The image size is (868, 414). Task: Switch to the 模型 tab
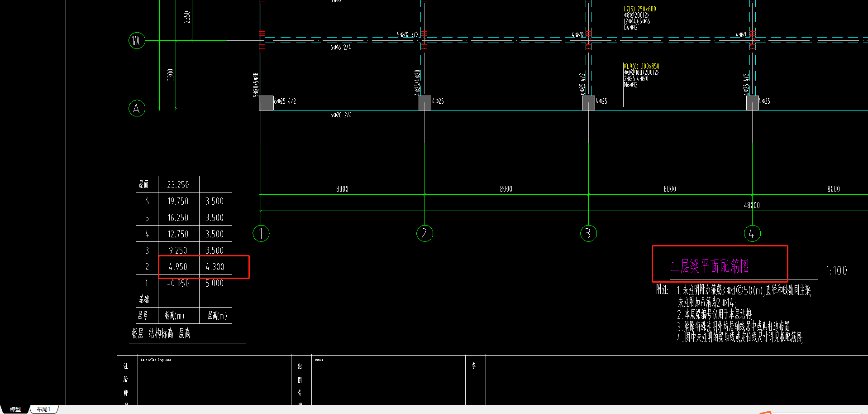(15, 409)
